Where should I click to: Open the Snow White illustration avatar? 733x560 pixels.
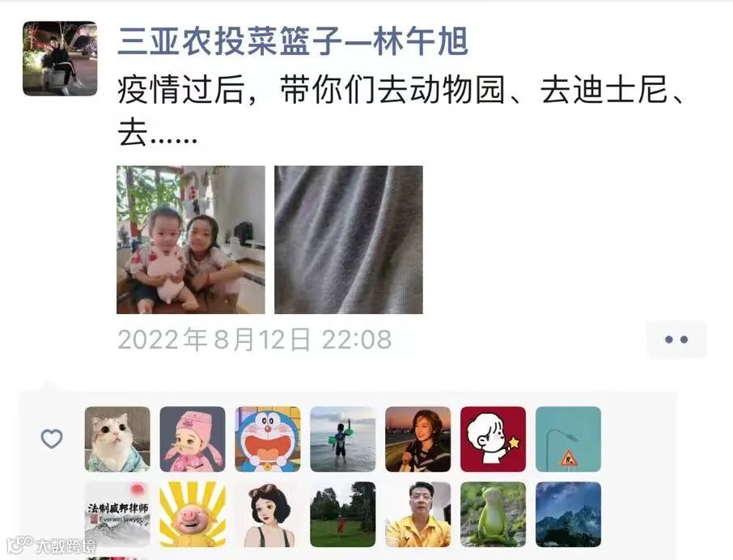coord(268,514)
